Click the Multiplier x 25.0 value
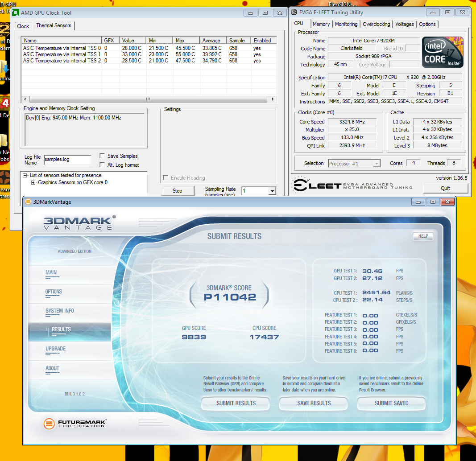Image resolution: width=476 pixels, height=461 pixels. pyautogui.click(x=352, y=129)
